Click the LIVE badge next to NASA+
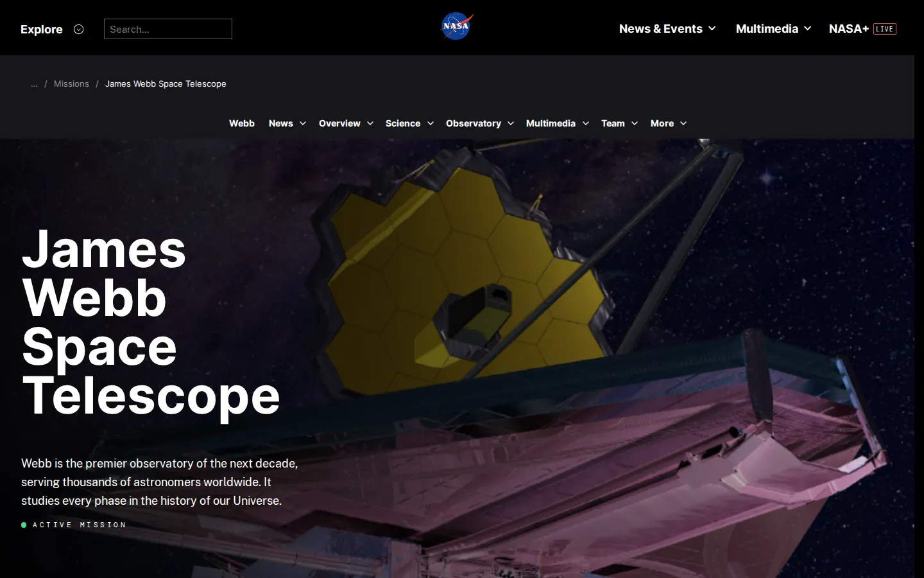This screenshot has height=578, width=924. [x=885, y=29]
